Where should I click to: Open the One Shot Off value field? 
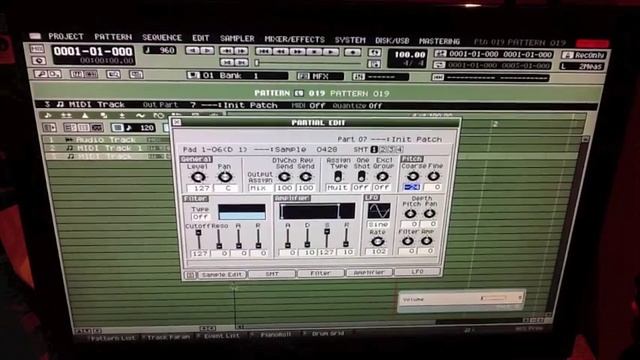point(360,188)
